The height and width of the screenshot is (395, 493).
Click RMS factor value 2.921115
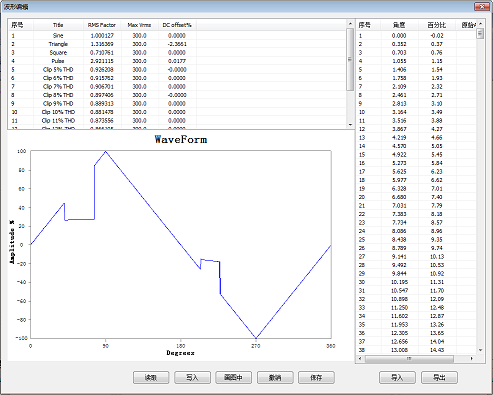pyautogui.click(x=102, y=61)
